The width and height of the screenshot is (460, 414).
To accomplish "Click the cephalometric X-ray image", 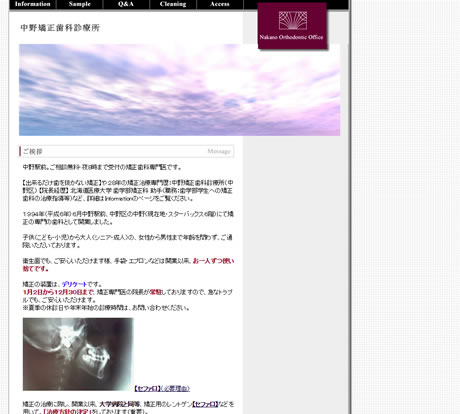I will point(78,354).
